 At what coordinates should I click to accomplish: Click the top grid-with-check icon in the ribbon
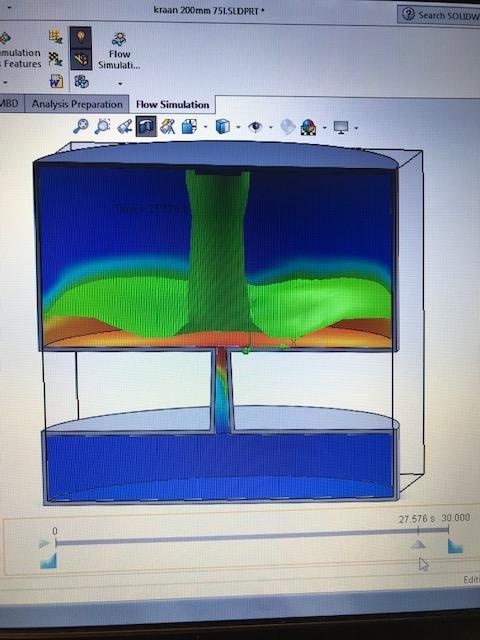pos(56,36)
